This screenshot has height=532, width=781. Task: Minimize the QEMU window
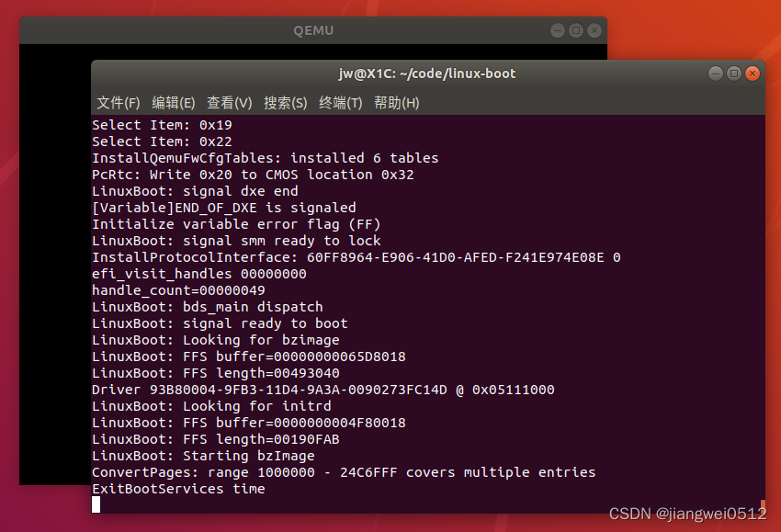[558, 31]
